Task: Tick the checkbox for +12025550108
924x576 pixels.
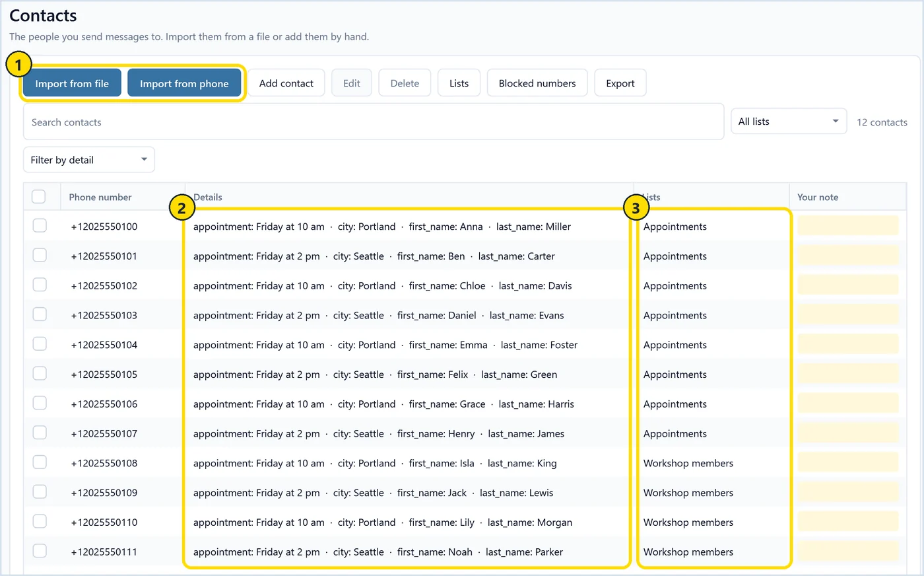Action: click(40, 463)
